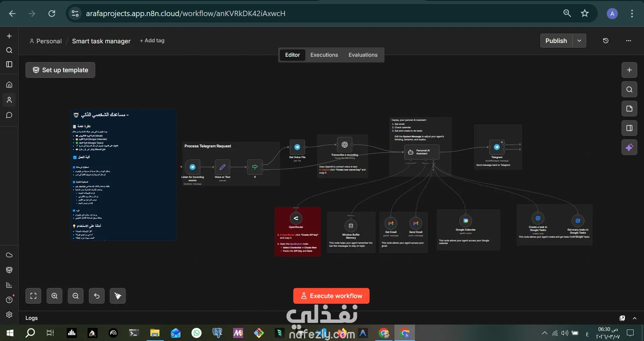Click the Add tag link
Image resolution: width=644 pixels, height=341 pixels.
pyautogui.click(x=152, y=41)
